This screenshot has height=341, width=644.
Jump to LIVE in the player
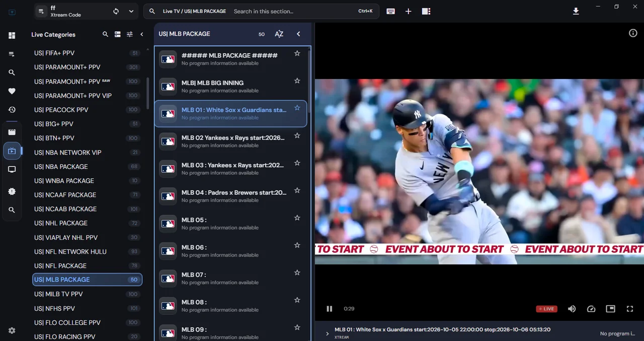(x=546, y=309)
